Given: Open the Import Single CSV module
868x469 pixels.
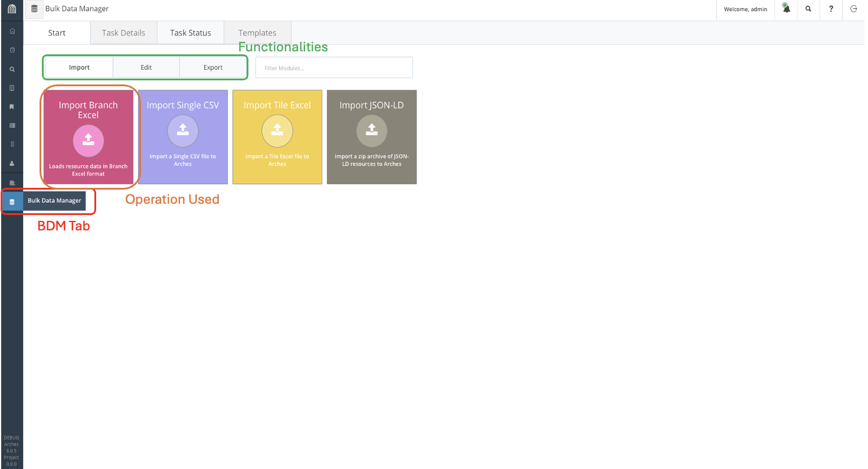Looking at the screenshot, I should point(183,137).
